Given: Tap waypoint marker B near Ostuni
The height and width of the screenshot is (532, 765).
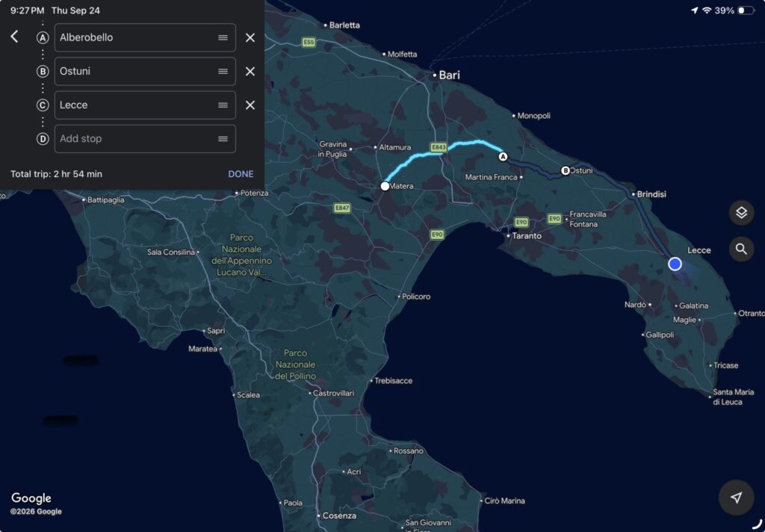Looking at the screenshot, I should point(565,170).
